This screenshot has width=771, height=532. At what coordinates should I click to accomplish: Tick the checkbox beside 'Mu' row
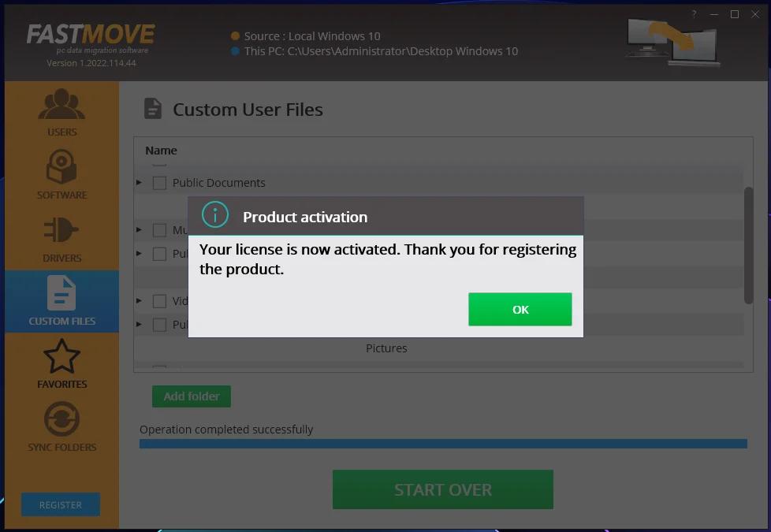pyautogui.click(x=159, y=230)
